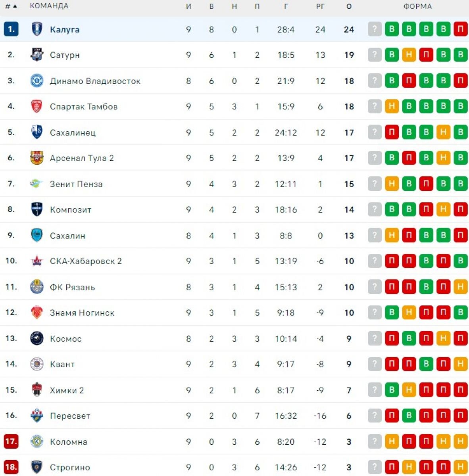This screenshot has height=476, width=469.
Task: Click the СКА-Хабаровск 2 star emblem
Action: pos(37,261)
